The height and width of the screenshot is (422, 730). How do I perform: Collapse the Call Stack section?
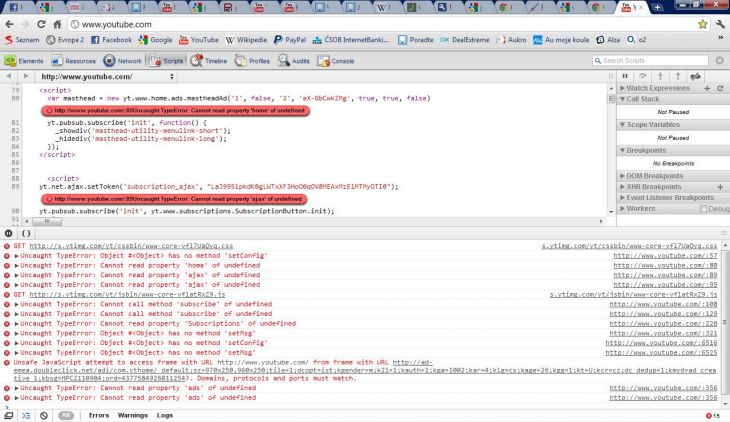(x=622, y=99)
